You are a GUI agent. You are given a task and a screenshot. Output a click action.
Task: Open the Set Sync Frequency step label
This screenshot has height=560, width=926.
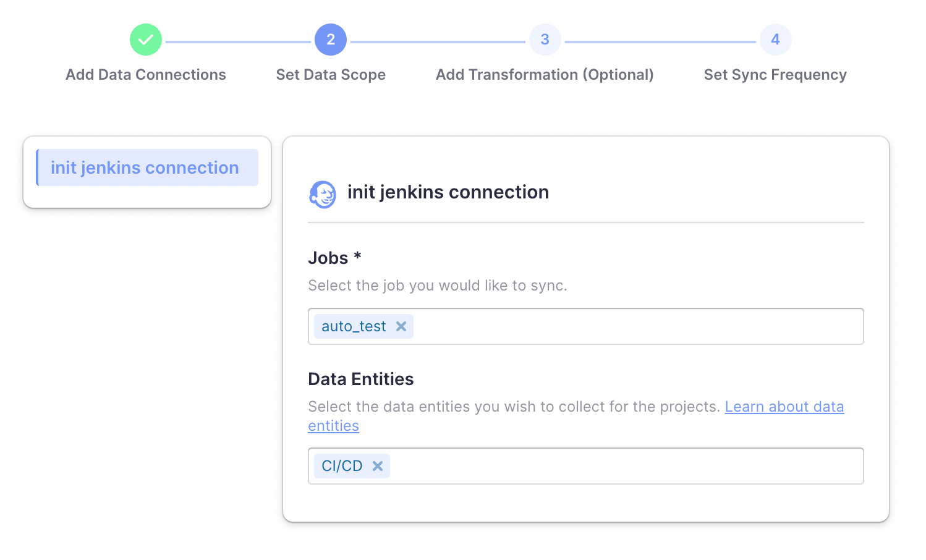[x=775, y=75]
